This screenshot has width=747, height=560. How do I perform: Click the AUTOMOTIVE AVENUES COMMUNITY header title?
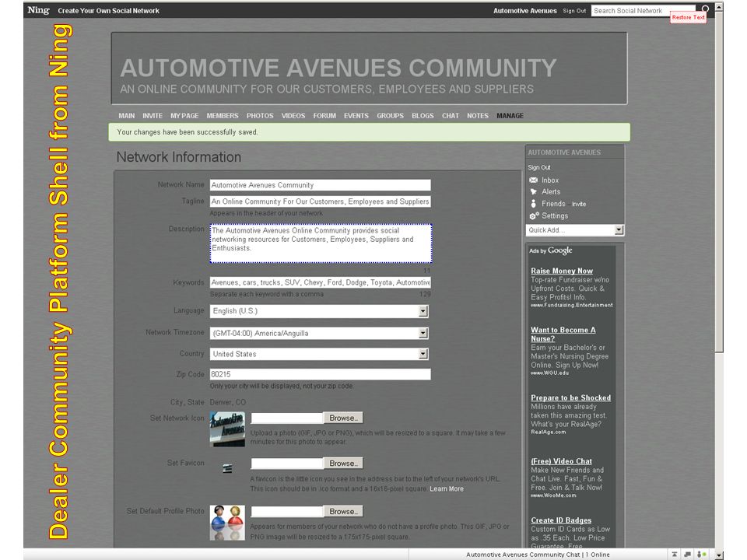click(x=338, y=68)
